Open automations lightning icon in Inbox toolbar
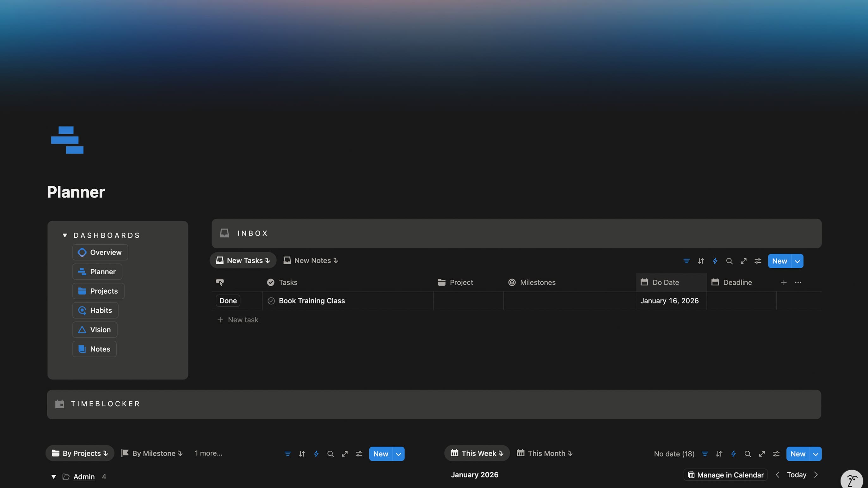This screenshot has height=488, width=868. coord(715,261)
